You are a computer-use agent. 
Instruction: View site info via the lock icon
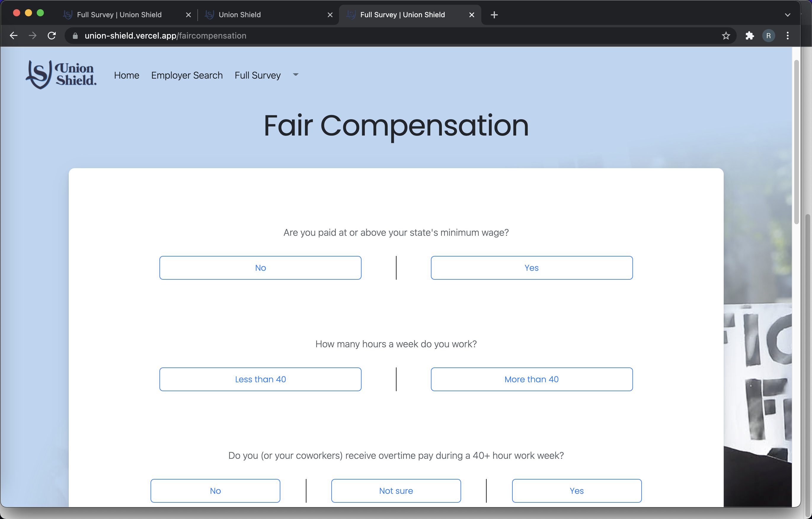[x=75, y=36]
